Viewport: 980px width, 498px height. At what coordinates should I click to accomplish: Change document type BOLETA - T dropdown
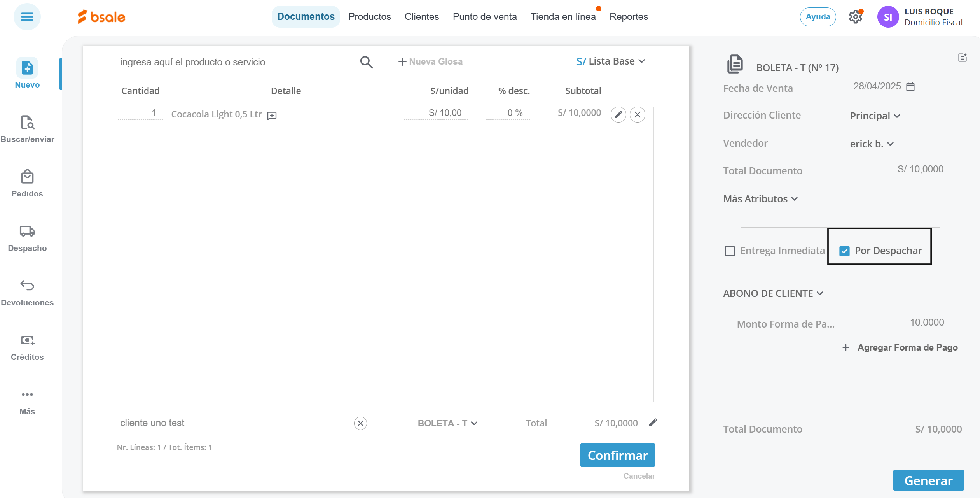447,423
